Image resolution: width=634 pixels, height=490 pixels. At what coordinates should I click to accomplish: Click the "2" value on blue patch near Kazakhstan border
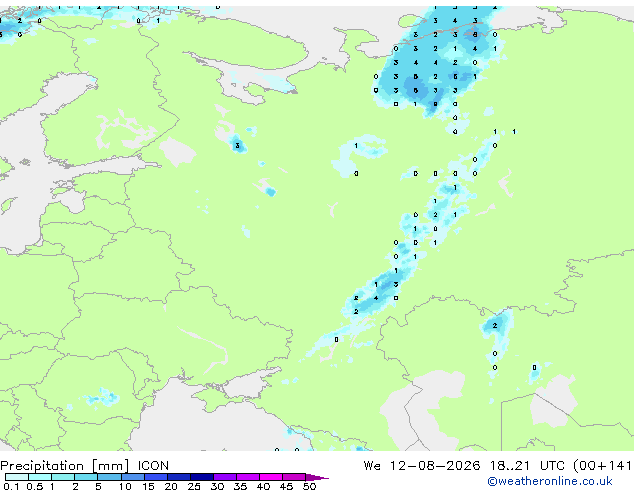click(x=495, y=325)
